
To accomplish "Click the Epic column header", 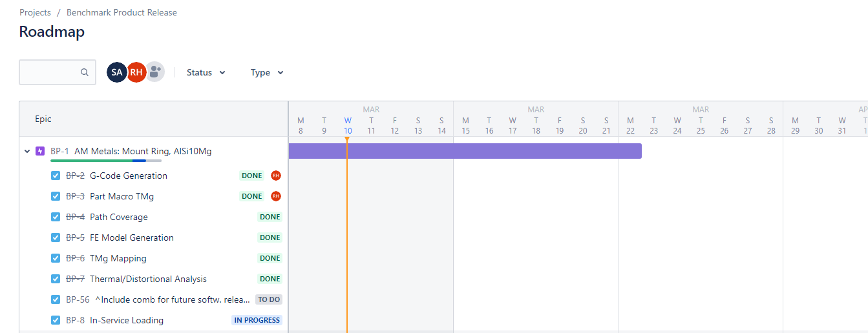I will [x=43, y=119].
